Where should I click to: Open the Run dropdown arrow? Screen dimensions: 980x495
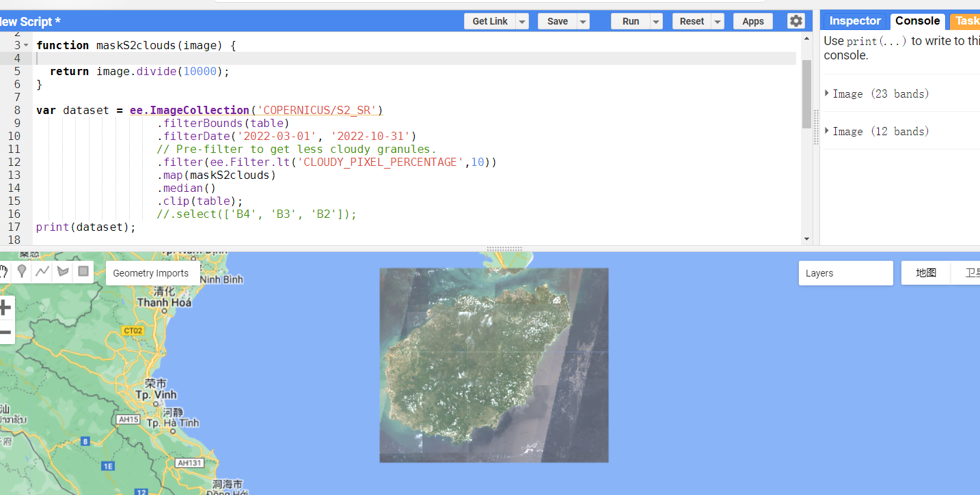[x=656, y=22]
